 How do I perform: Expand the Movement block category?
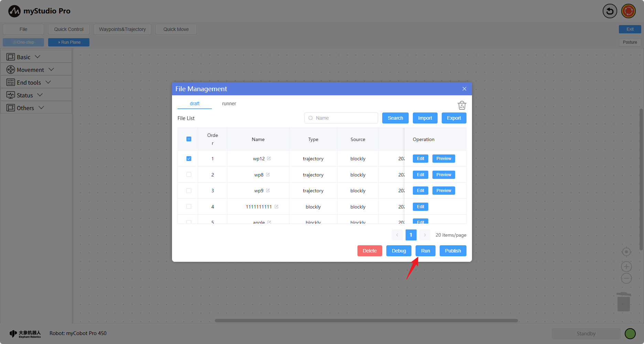click(31, 70)
